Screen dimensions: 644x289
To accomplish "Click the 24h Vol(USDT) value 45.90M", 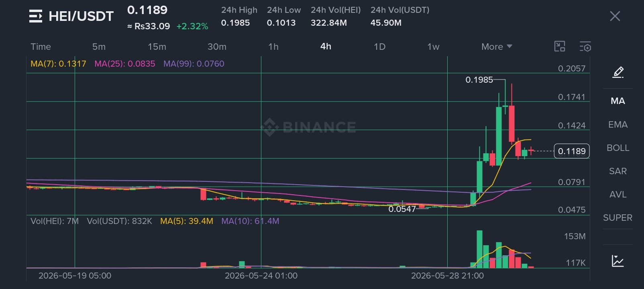I will pos(386,23).
